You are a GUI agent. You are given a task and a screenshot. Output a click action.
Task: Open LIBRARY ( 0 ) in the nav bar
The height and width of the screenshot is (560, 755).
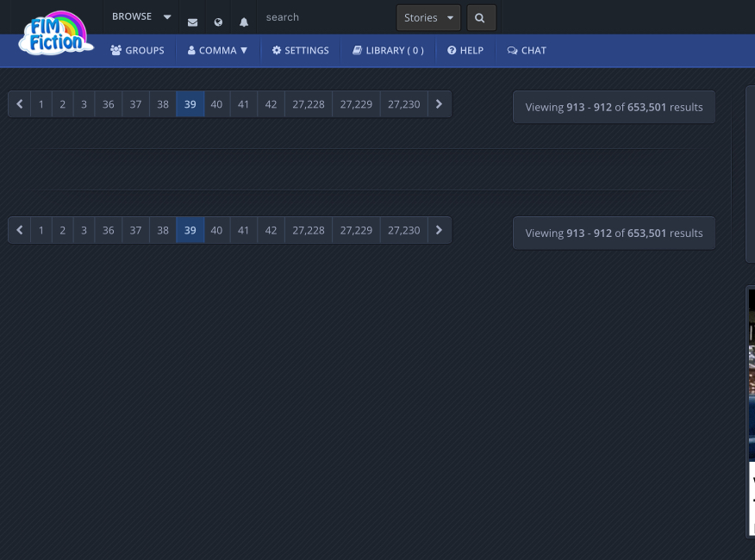click(x=388, y=51)
